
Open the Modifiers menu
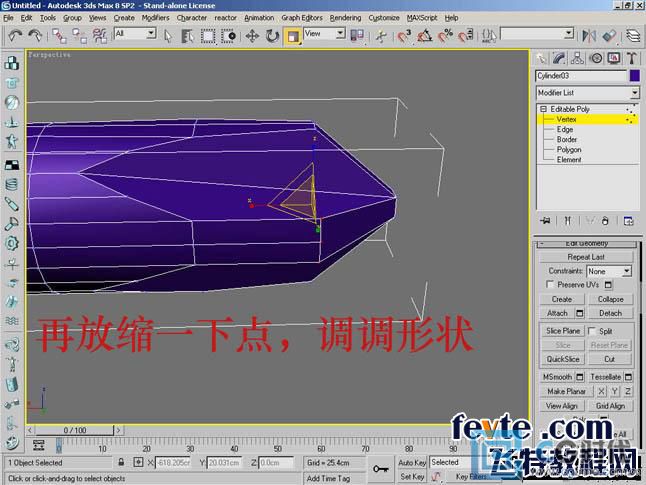tap(155, 18)
